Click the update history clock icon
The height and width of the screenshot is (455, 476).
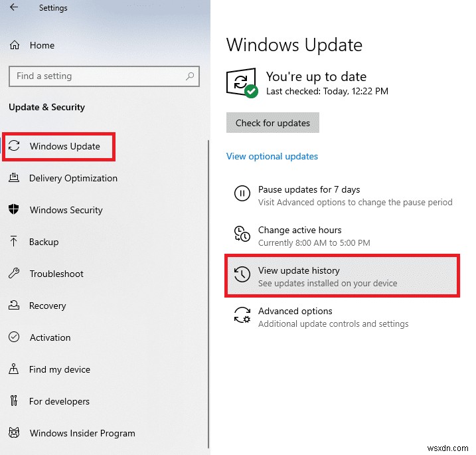(242, 274)
